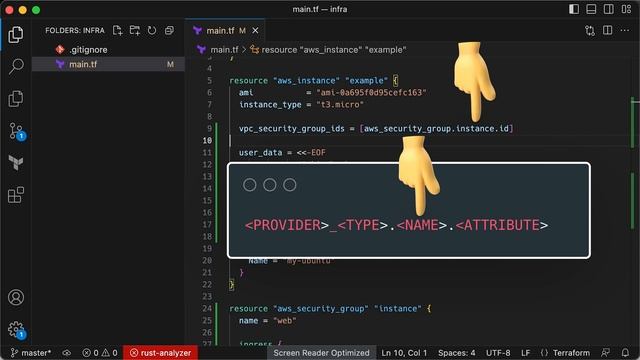Select the main.tf editor tab

point(225,31)
